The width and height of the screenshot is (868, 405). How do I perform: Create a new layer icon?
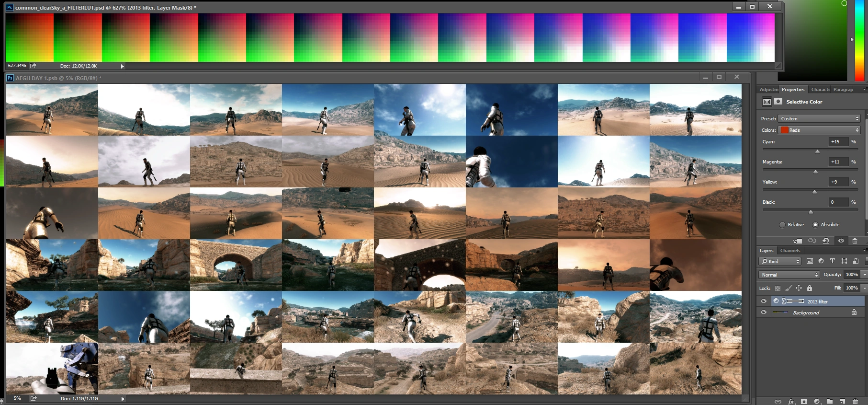(x=842, y=402)
